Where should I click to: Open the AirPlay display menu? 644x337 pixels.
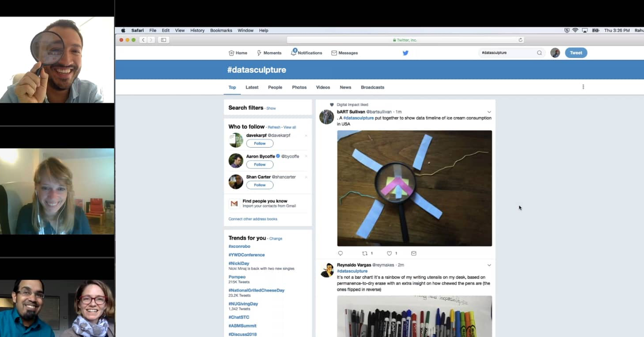pyautogui.click(x=585, y=31)
